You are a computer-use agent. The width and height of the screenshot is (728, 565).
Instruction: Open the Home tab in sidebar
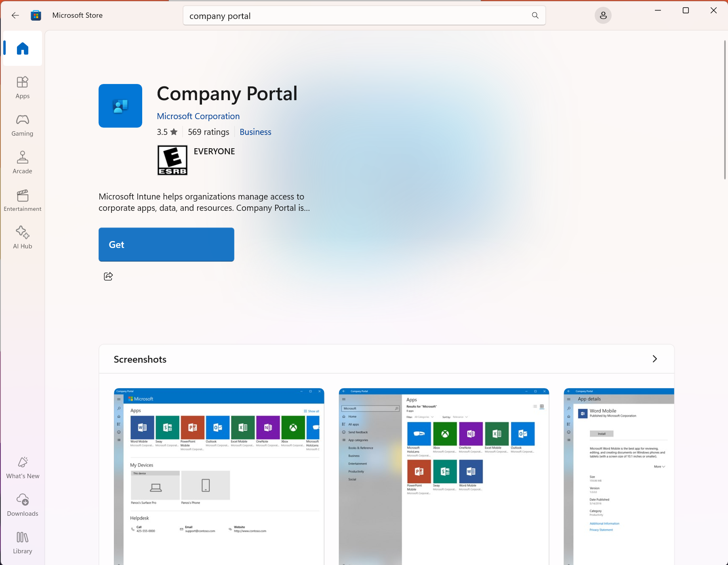coord(23,48)
